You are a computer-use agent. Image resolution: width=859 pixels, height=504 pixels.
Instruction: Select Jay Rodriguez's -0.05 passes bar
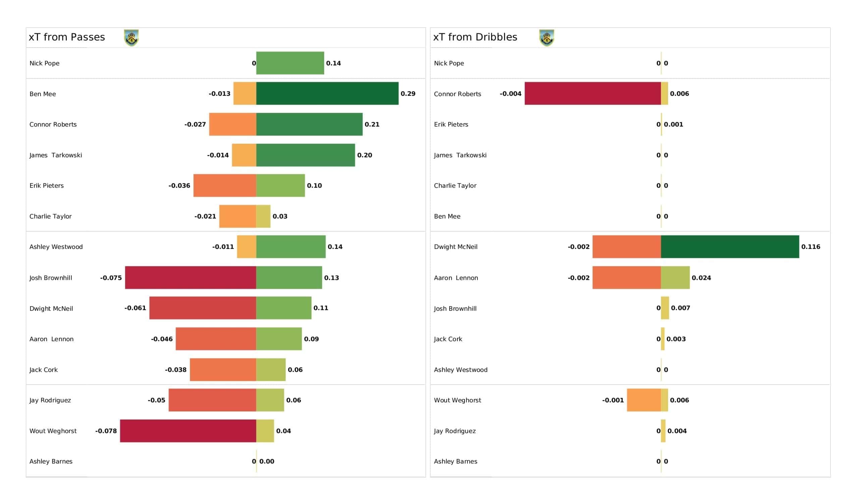(212, 400)
